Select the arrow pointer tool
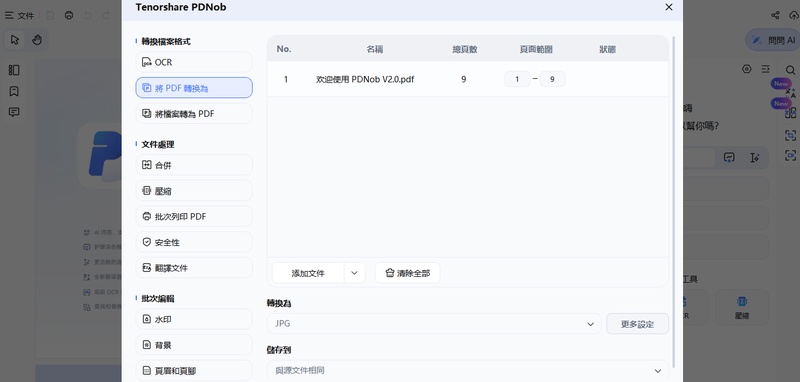Viewport: 800px width, 382px height. click(x=15, y=40)
